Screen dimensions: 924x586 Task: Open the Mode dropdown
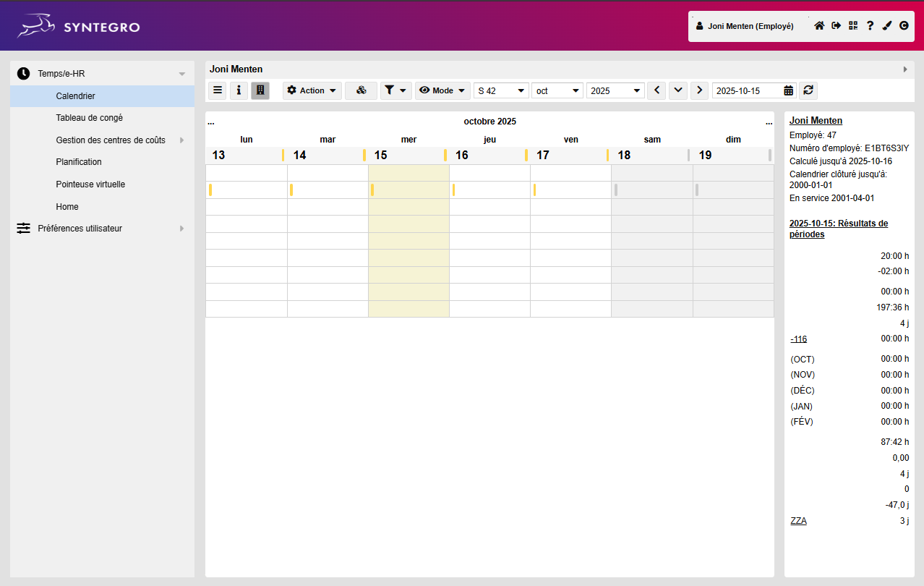tap(442, 90)
